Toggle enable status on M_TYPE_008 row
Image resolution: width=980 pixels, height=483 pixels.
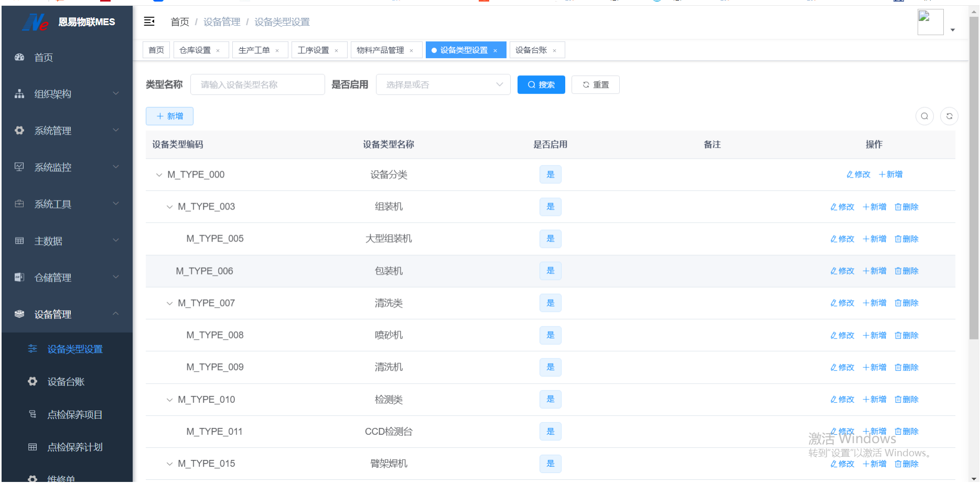(x=550, y=335)
